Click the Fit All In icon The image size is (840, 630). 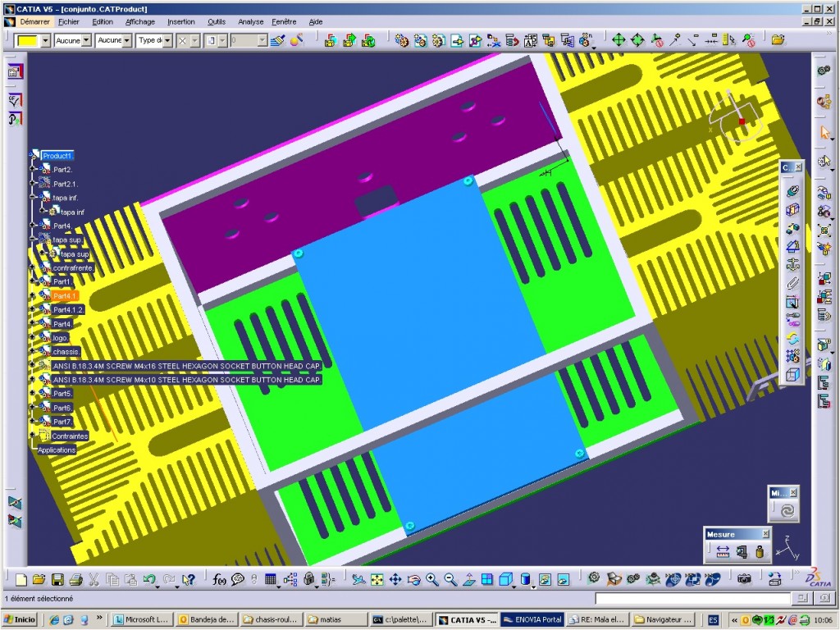377,579
